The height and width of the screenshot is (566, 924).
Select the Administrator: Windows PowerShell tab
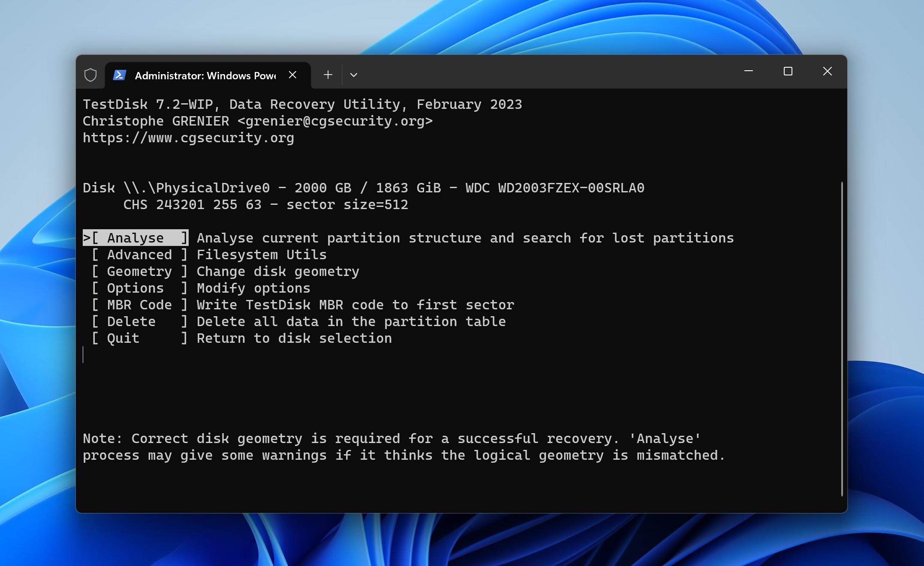click(208, 75)
